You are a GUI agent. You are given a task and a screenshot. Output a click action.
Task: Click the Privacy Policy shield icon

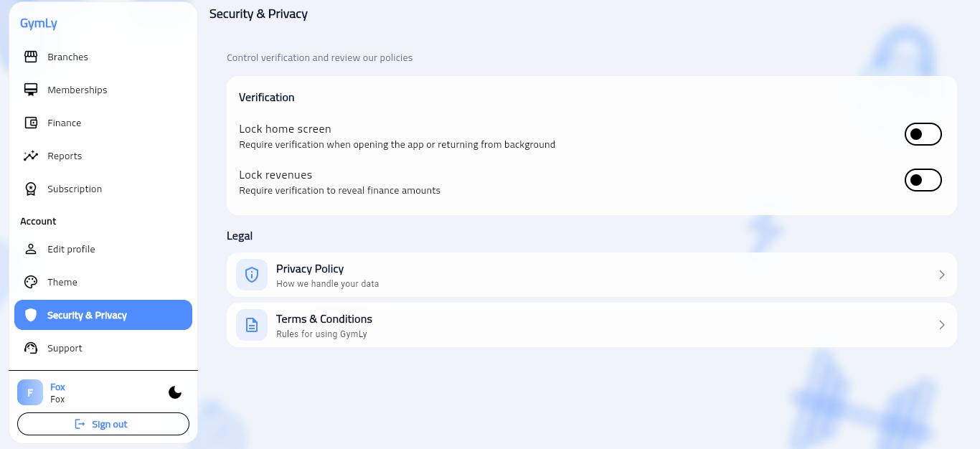click(252, 275)
